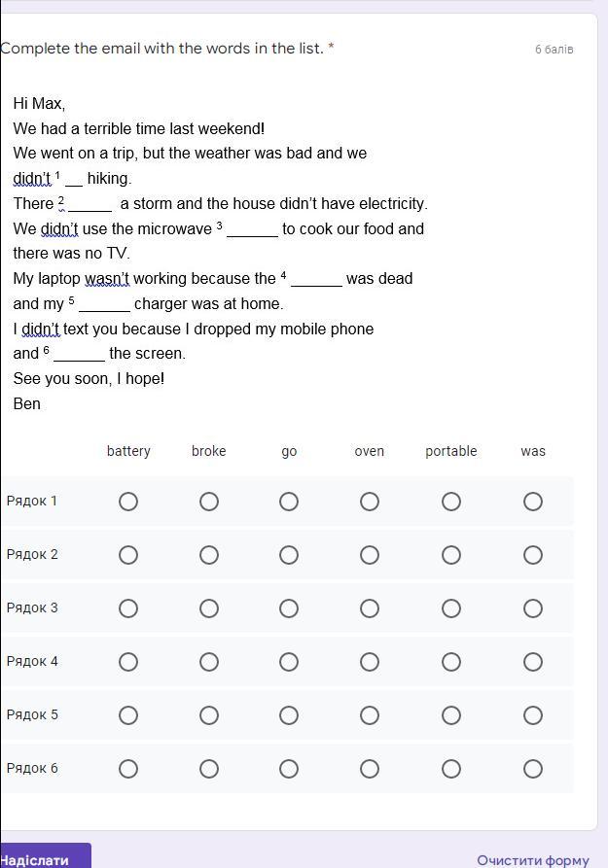The image size is (608, 868).
Task: Select 'was' for Рядок 2
Action: [x=533, y=555]
